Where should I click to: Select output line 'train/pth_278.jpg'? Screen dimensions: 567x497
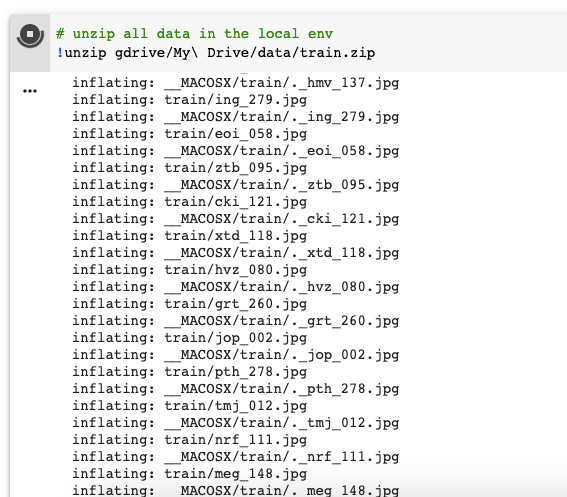point(190,372)
